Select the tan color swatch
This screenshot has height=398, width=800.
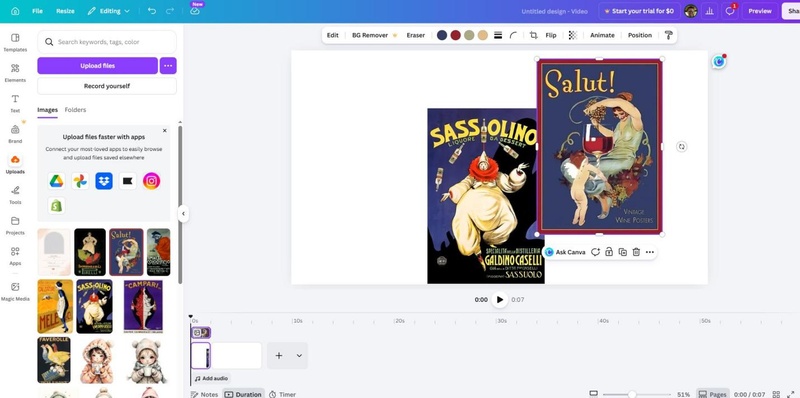pos(483,35)
